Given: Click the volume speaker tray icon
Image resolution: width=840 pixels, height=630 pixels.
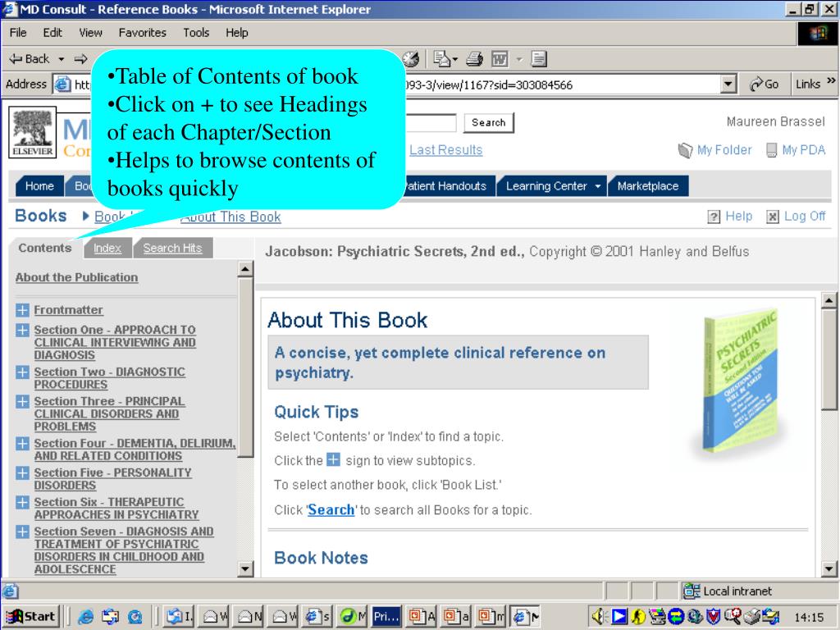Looking at the screenshot, I should [598, 617].
